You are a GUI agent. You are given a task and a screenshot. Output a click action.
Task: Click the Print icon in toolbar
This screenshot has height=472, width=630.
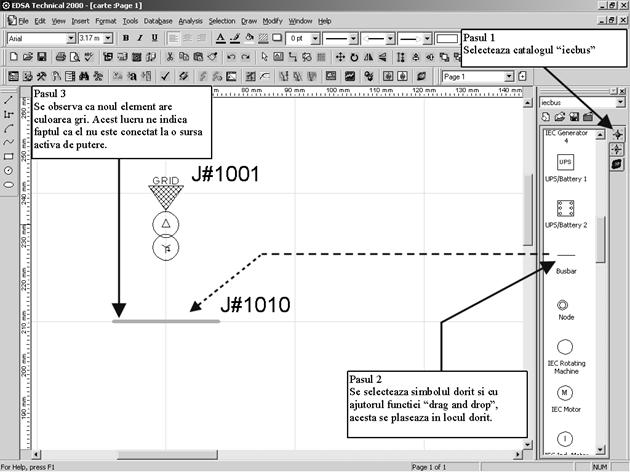(x=61, y=57)
